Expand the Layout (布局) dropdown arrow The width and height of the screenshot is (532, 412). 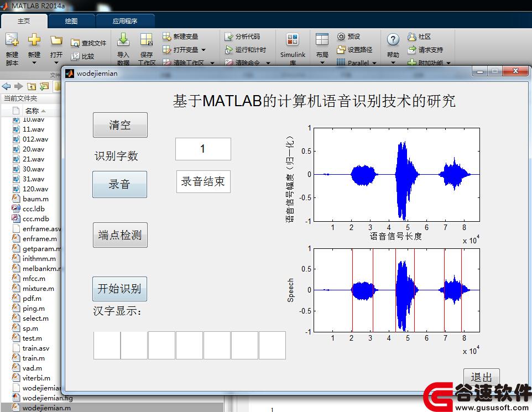322,63
